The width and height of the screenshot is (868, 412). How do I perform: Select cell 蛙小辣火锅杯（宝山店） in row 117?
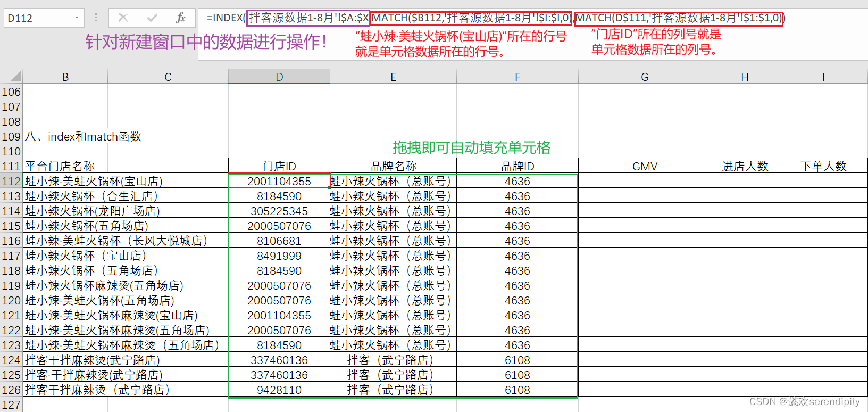(126, 256)
